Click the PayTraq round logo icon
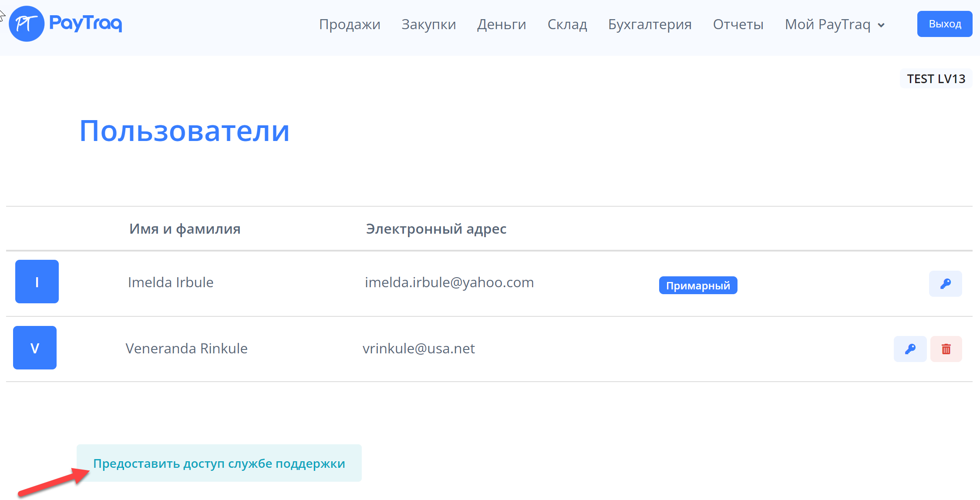Screen dimensions: 980x500 [27, 24]
